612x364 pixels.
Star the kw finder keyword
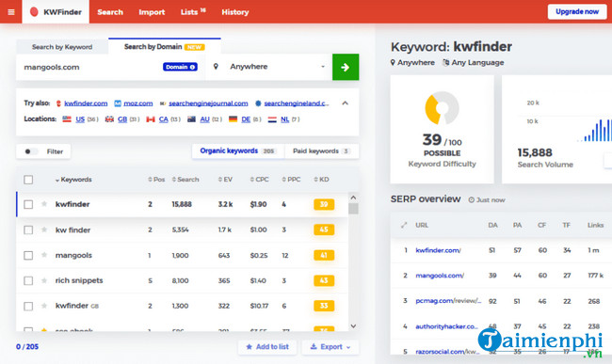click(44, 229)
